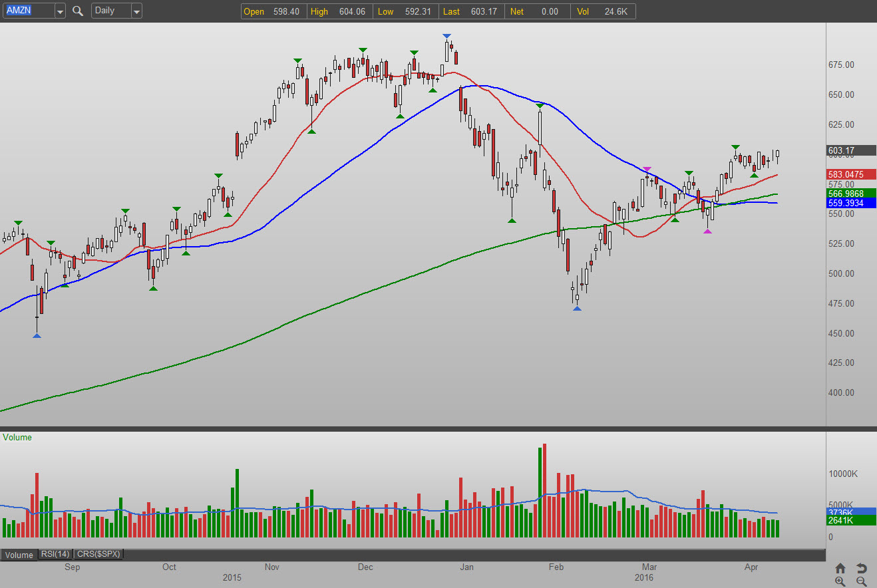Click the magnifier search icon beside AMZN
Screen dimensions: 877x588
(77, 11)
